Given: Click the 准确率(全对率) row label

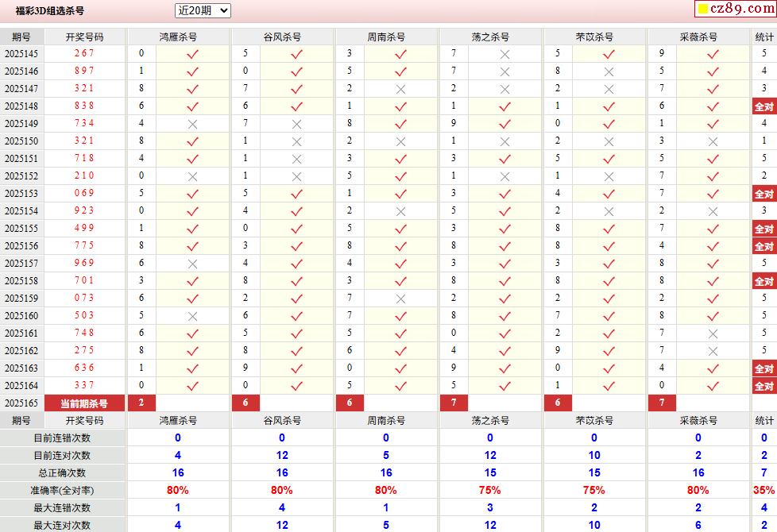Looking at the screenshot, I should click(62, 491).
